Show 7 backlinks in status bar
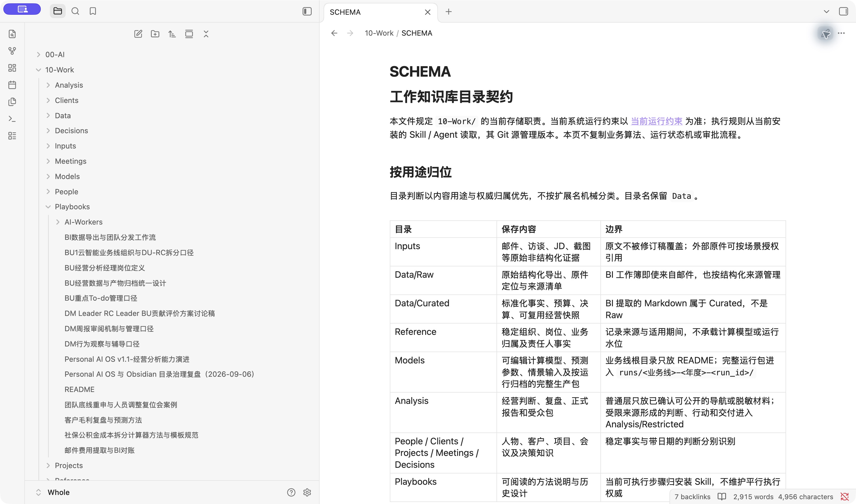This screenshot has height=504, width=856. [x=692, y=497]
